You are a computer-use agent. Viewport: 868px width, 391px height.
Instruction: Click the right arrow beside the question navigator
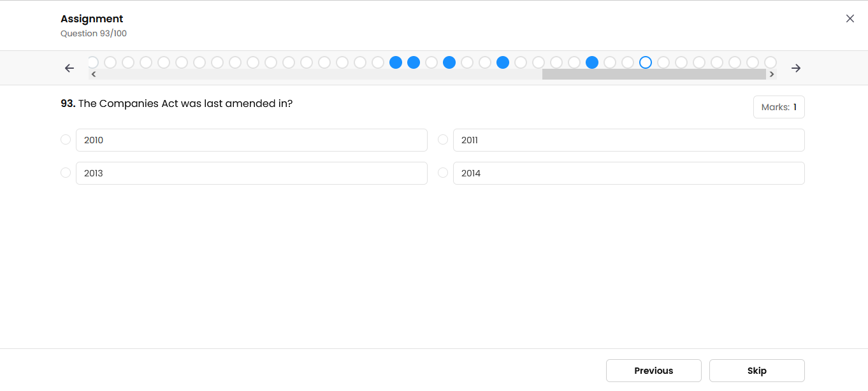coord(796,68)
